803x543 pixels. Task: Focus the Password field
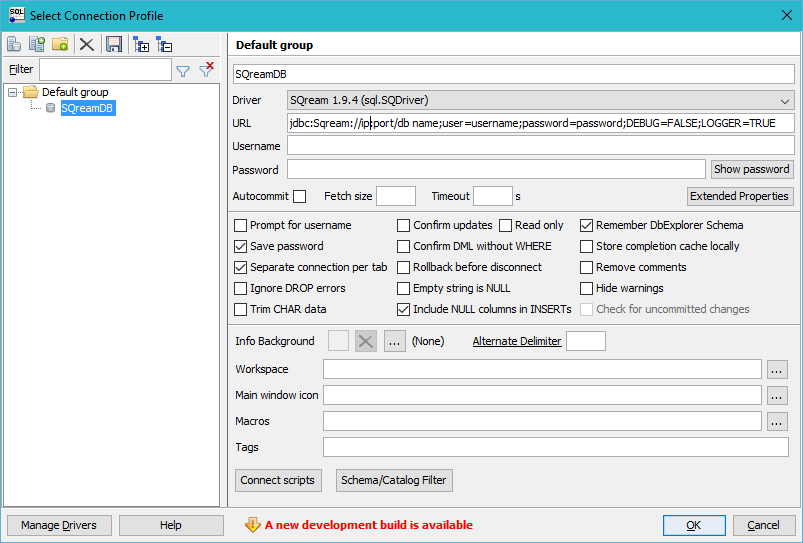pos(496,169)
